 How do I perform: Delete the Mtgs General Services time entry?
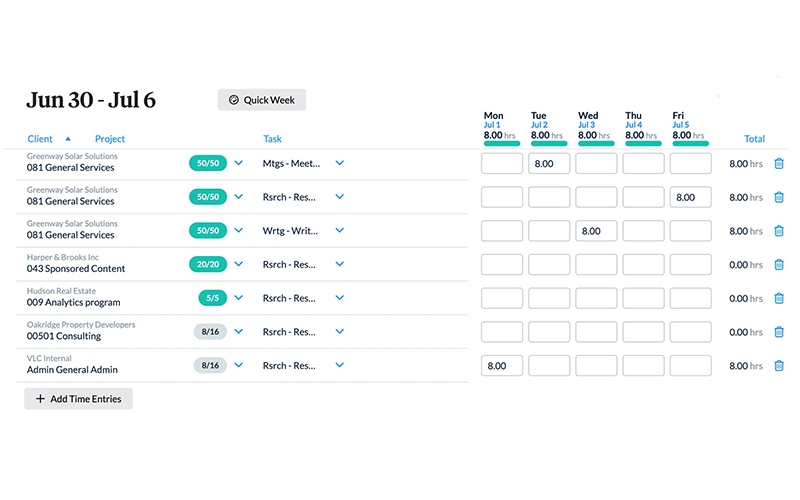point(779,164)
